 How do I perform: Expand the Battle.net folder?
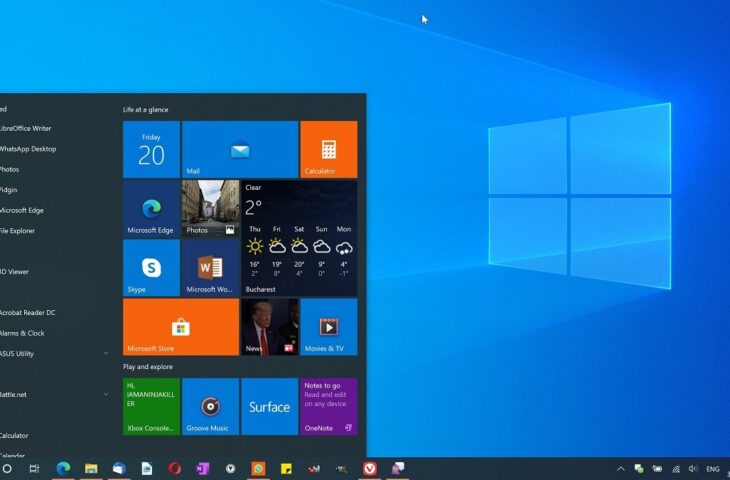tap(106, 394)
